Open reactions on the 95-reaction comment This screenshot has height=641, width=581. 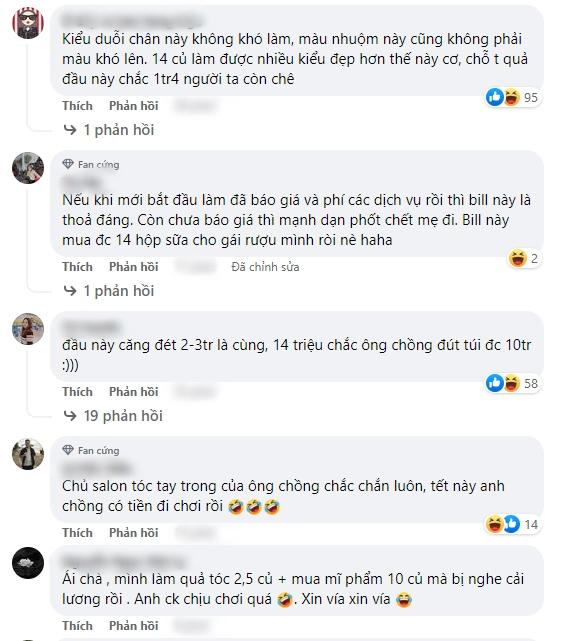point(513,97)
